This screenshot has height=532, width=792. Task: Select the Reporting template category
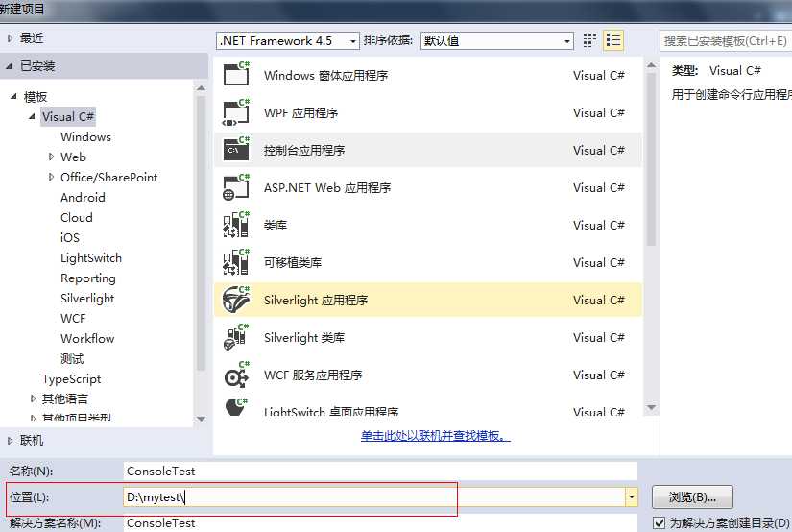[88, 278]
